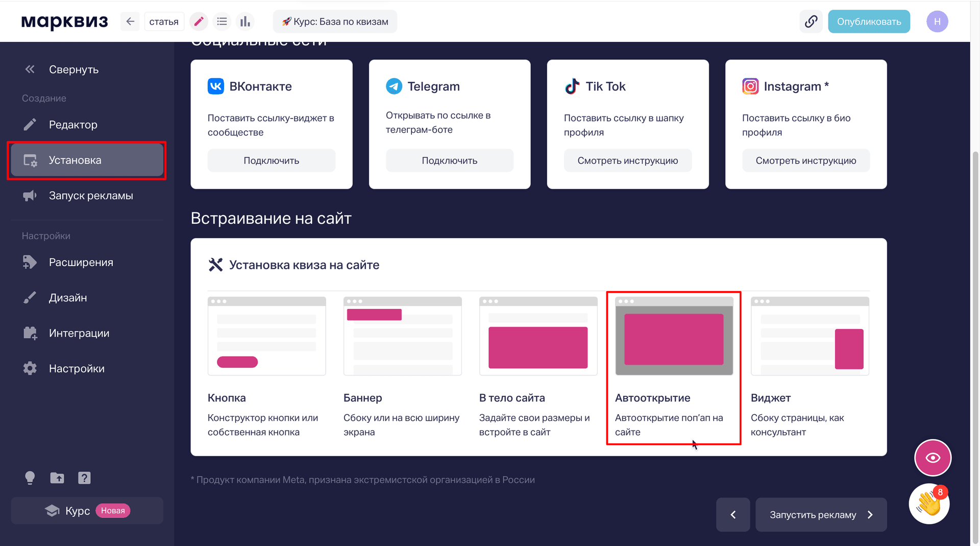
Task: Click the Встраивание на сайт heading
Action: tap(271, 218)
